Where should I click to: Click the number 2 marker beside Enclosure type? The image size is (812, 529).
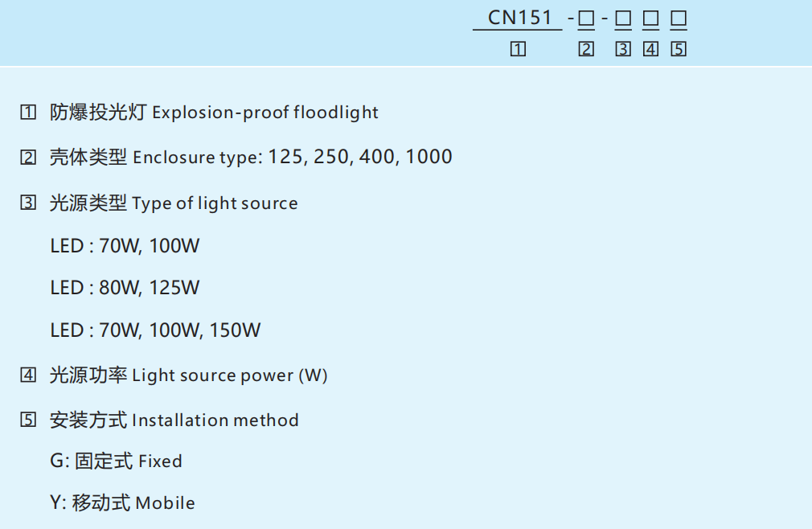(x=28, y=158)
